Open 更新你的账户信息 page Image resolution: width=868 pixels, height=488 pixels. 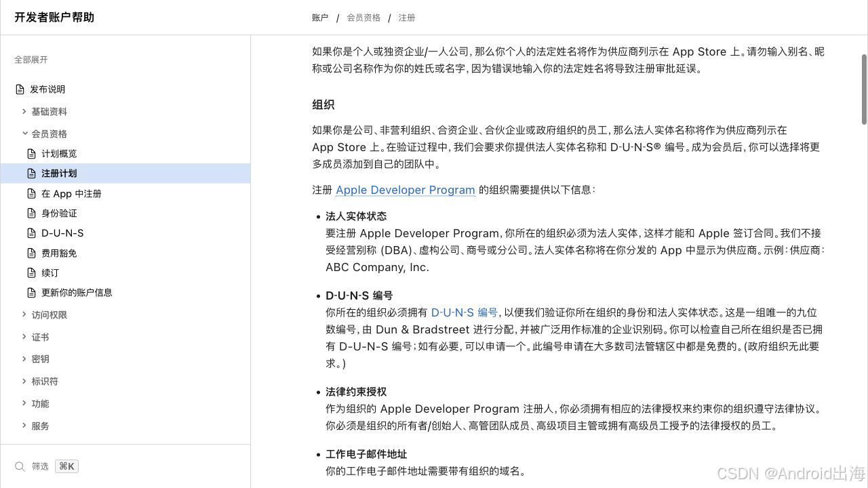click(x=77, y=293)
